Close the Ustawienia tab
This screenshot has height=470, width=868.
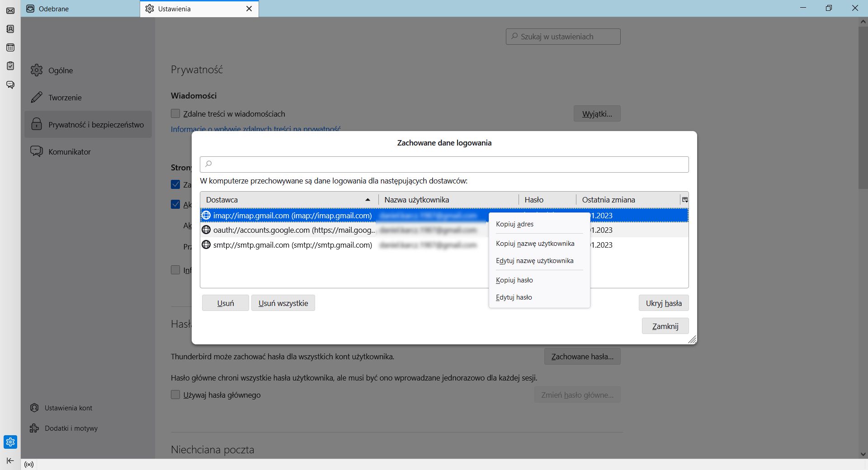click(x=249, y=9)
